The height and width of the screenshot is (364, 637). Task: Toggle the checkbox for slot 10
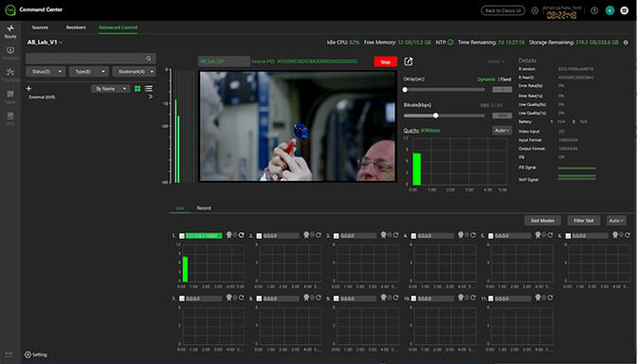point(413,299)
